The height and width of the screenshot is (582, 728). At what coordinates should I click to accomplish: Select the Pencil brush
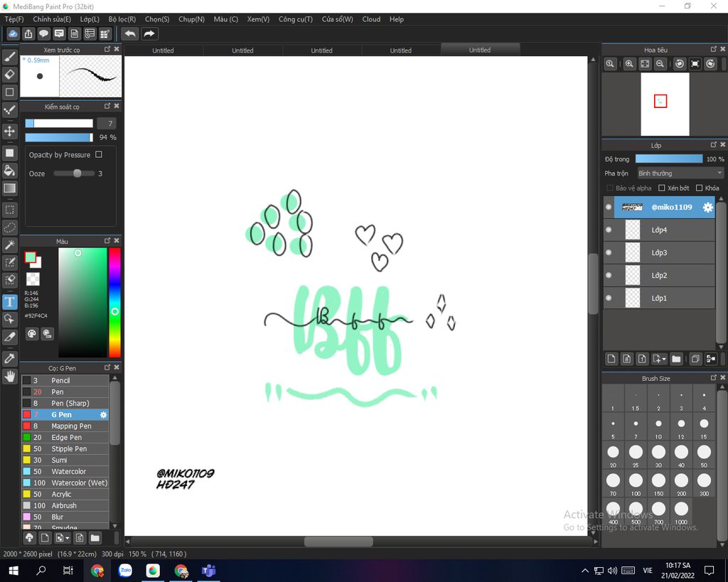pyautogui.click(x=65, y=381)
